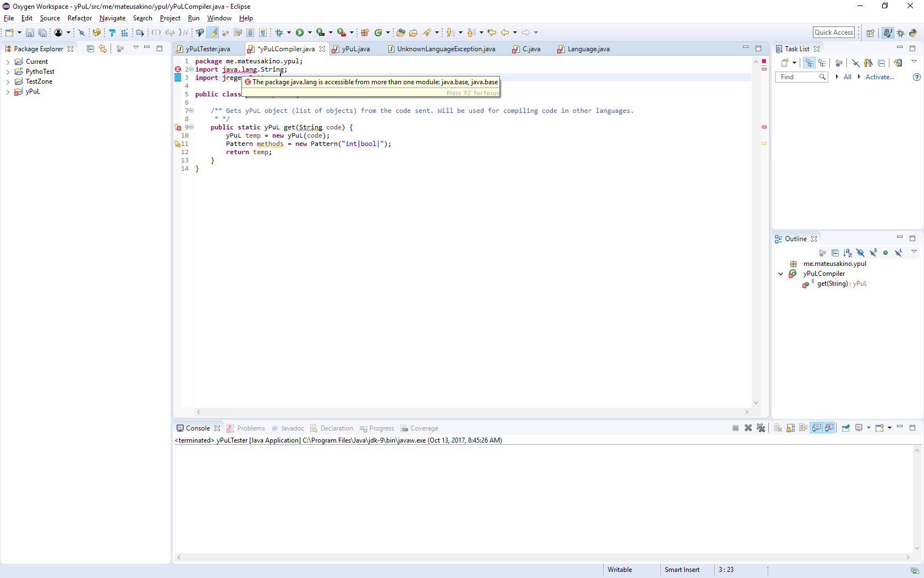
Task: Collapse the yPuLCompiler node in Outline
Action: point(780,274)
